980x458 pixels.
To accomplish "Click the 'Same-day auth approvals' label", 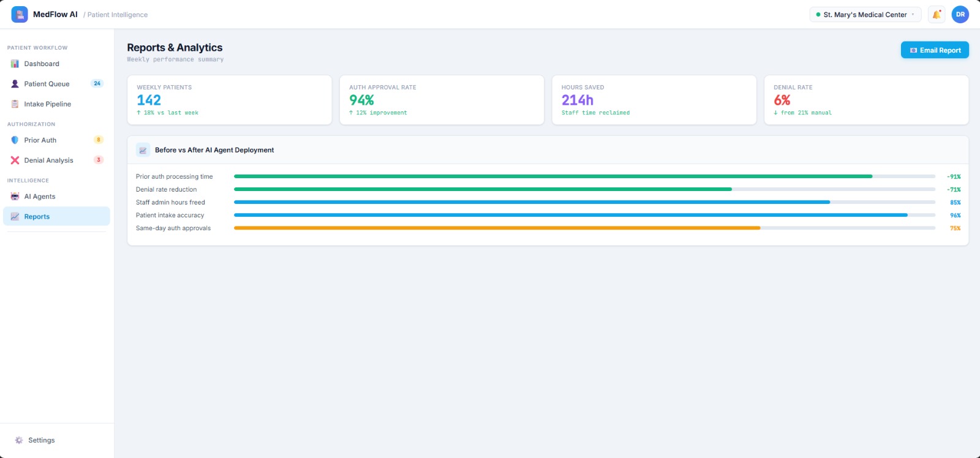I will pos(173,228).
